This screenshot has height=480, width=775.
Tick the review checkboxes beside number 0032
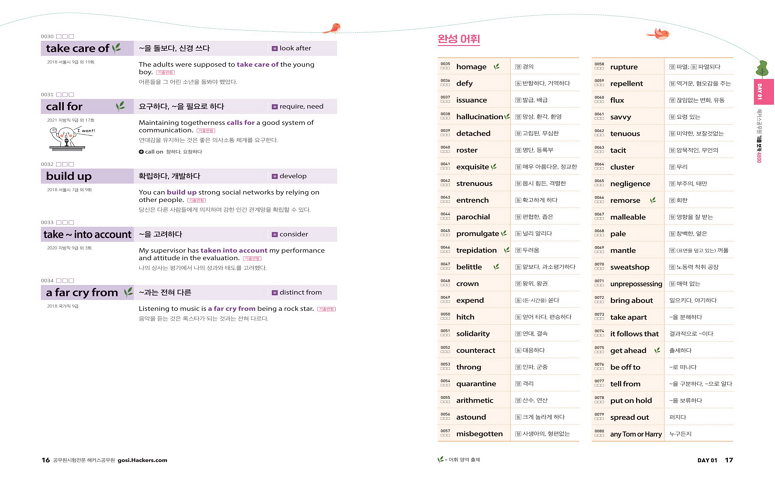click(65, 164)
